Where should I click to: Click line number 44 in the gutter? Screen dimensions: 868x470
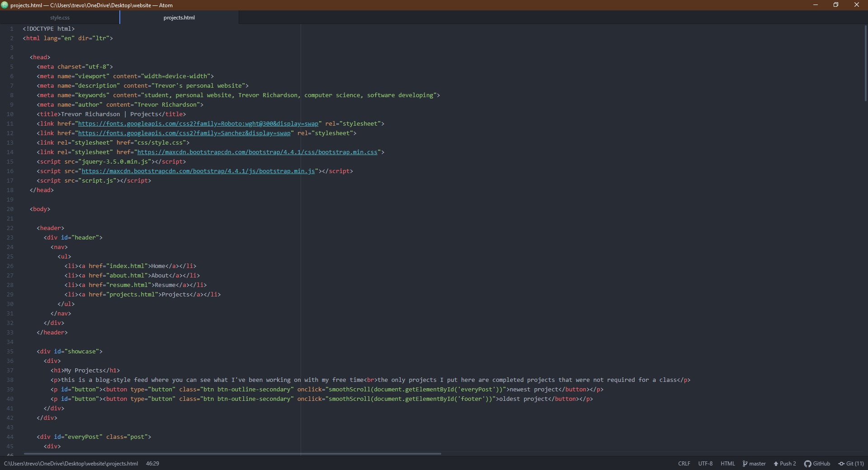pyautogui.click(x=10, y=437)
